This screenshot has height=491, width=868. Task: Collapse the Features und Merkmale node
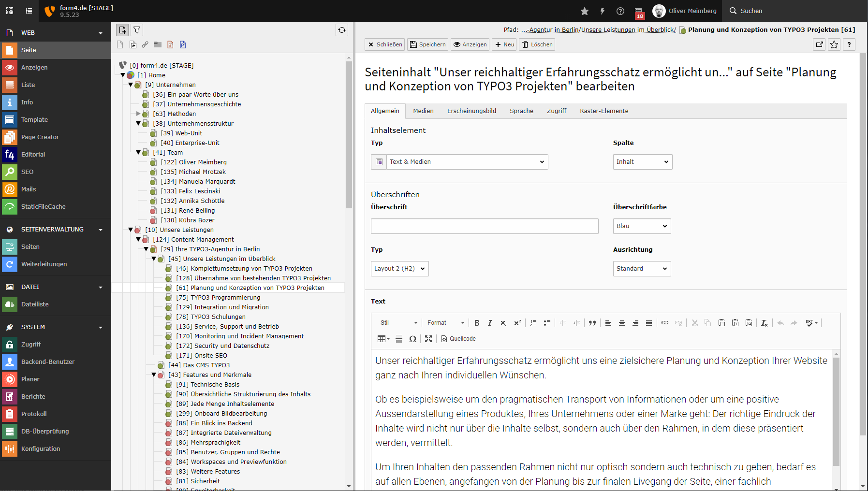154,375
